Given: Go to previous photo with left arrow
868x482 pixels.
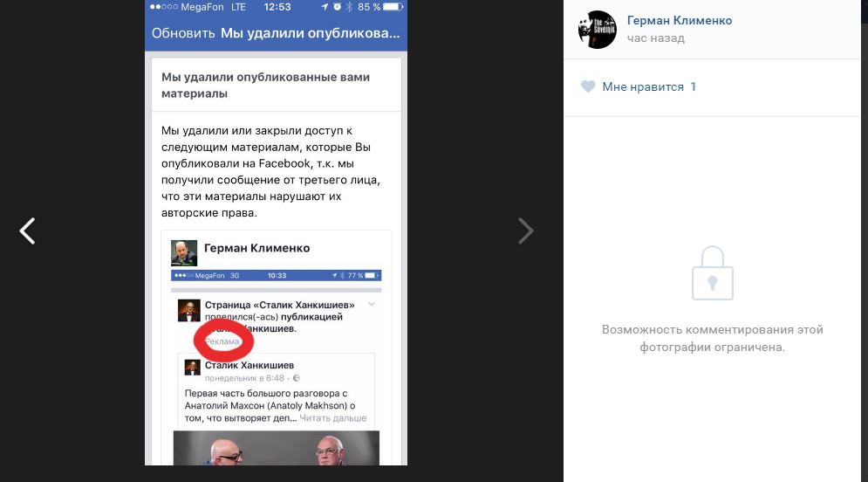Looking at the screenshot, I should point(27,231).
